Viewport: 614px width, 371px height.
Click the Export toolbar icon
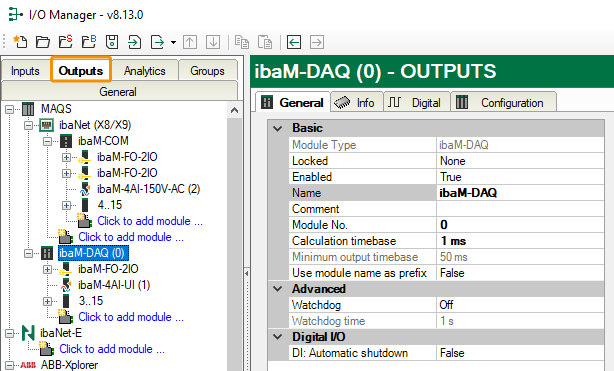tap(157, 42)
